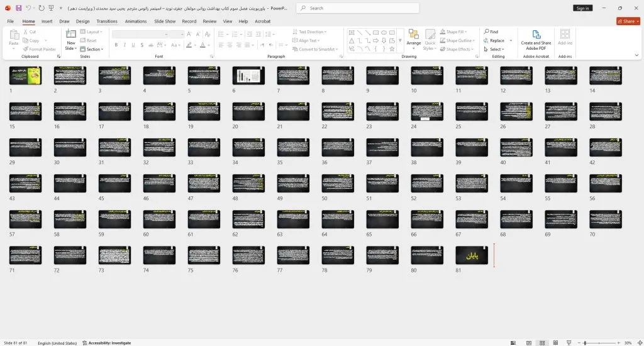
Task: Select the oval shape in shapes gallery
Action: click(384, 33)
